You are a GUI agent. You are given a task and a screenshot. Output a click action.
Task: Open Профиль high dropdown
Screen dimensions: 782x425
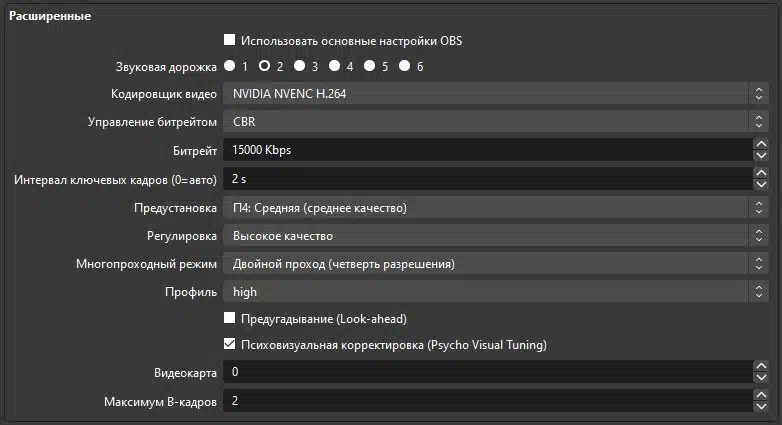point(495,291)
